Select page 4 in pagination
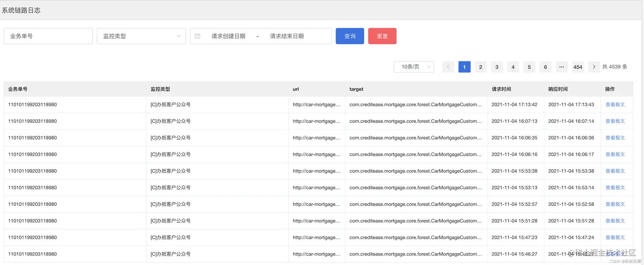This screenshot has width=644, height=265. point(513,67)
